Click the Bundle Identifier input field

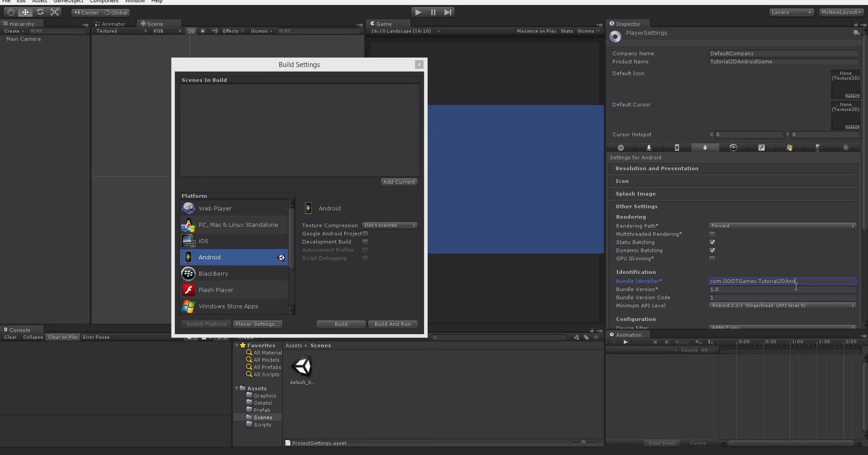pyautogui.click(x=782, y=281)
